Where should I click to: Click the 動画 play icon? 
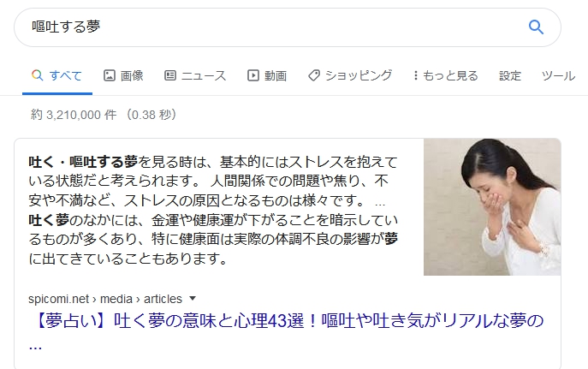tap(253, 75)
